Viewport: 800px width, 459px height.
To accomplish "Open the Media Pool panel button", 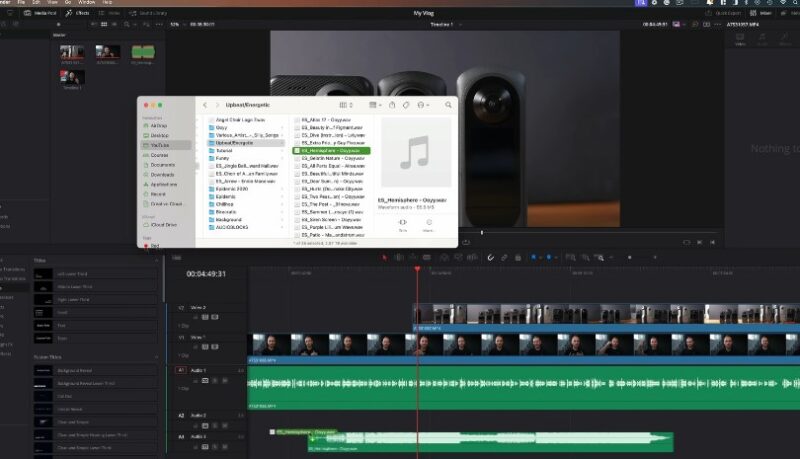I will point(40,13).
